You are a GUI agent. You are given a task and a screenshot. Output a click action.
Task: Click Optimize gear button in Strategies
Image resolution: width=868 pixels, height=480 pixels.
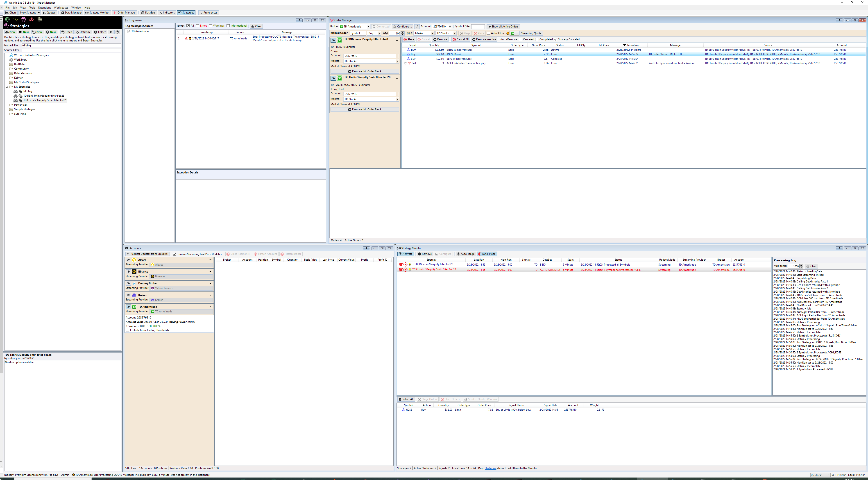(x=83, y=32)
